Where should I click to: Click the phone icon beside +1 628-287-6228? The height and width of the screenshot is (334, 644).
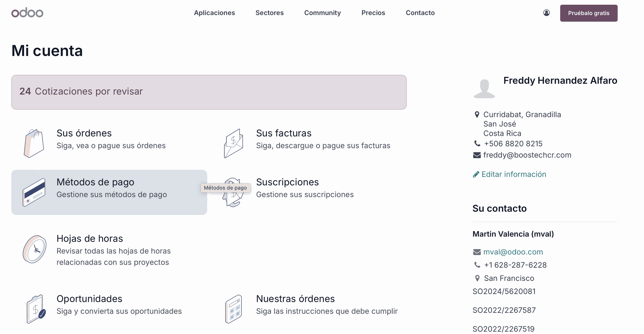(477, 265)
